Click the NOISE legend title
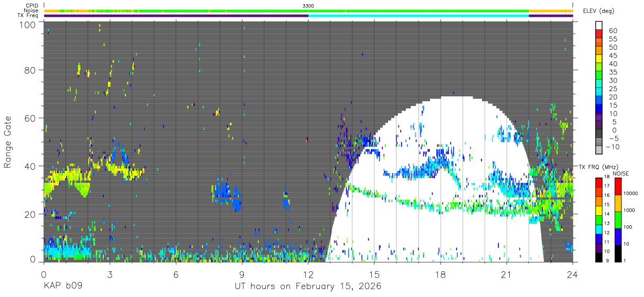 coord(620,173)
